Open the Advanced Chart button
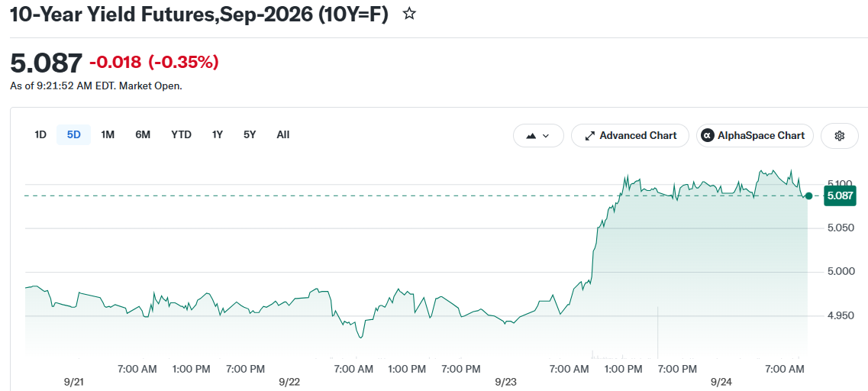868x391 pixels. tap(630, 136)
